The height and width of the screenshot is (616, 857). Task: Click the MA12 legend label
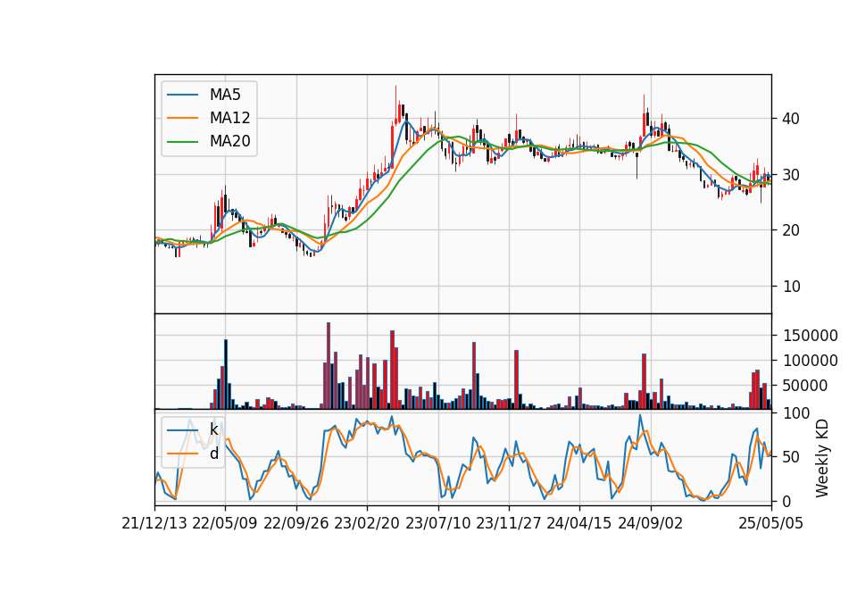click(229, 118)
